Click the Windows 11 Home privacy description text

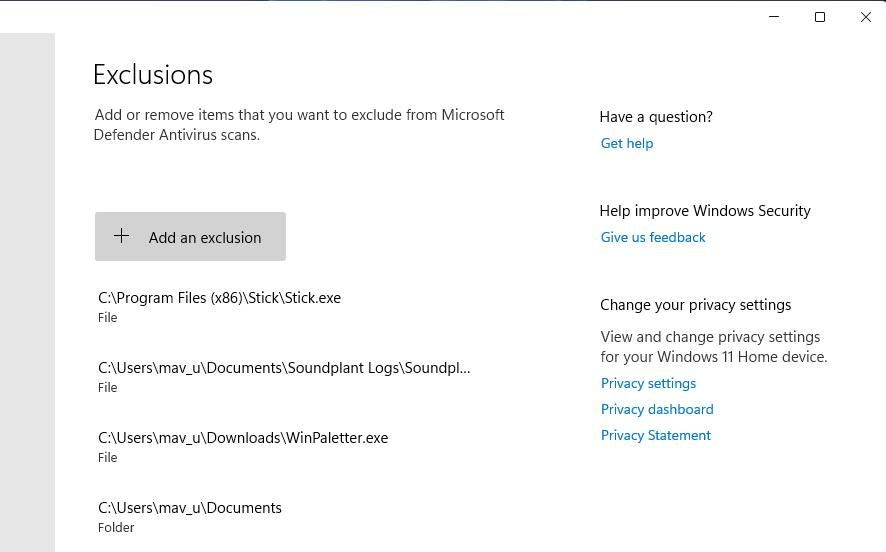coord(713,347)
